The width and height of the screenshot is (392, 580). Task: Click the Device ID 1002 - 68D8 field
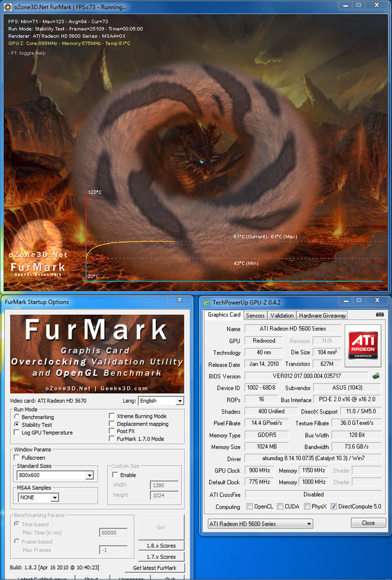[261, 388]
